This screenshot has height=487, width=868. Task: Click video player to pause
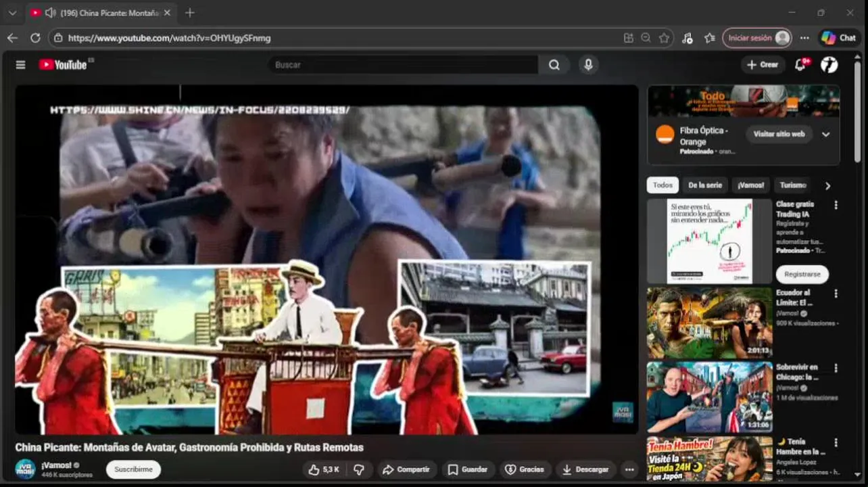click(x=327, y=259)
